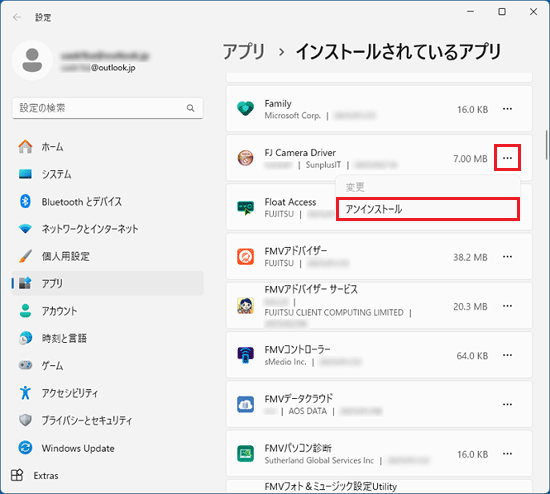The image size is (550, 494).
Task: Click the FJ Camera Driver app icon
Action: coord(245,158)
